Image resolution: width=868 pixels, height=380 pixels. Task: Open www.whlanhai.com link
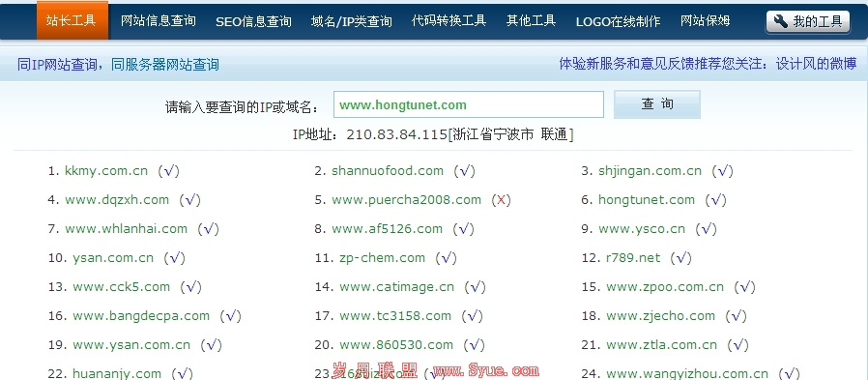click(x=127, y=228)
